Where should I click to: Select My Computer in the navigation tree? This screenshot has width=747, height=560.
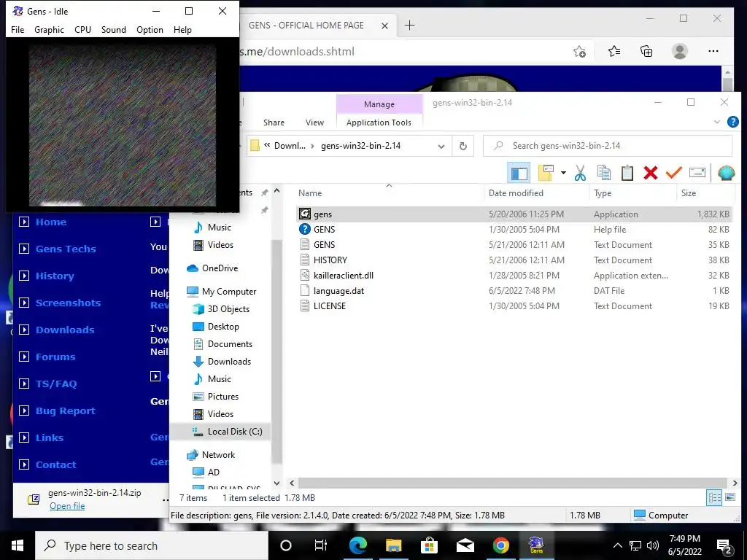coord(228,292)
